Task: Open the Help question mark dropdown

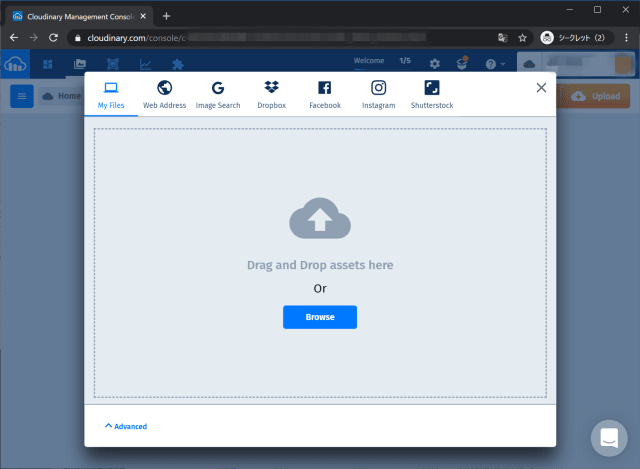Action: 495,64
